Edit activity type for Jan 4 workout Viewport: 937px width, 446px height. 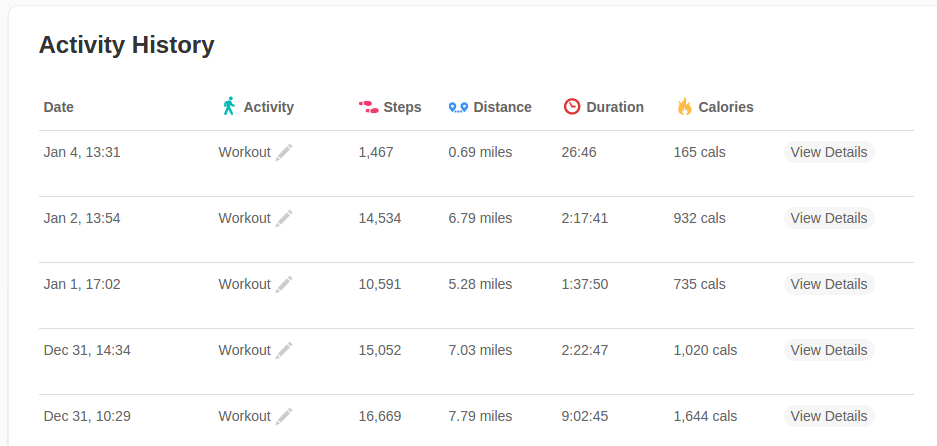click(284, 152)
